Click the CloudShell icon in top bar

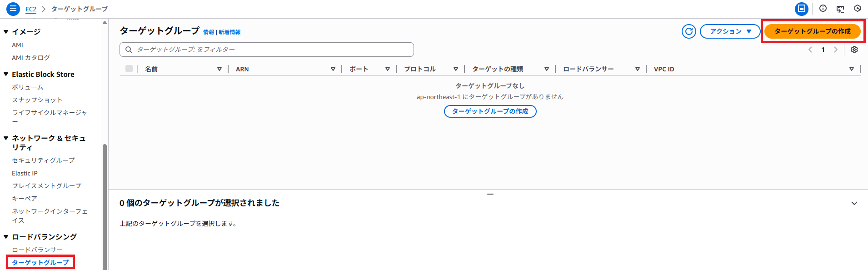click(x=801, y=9)
